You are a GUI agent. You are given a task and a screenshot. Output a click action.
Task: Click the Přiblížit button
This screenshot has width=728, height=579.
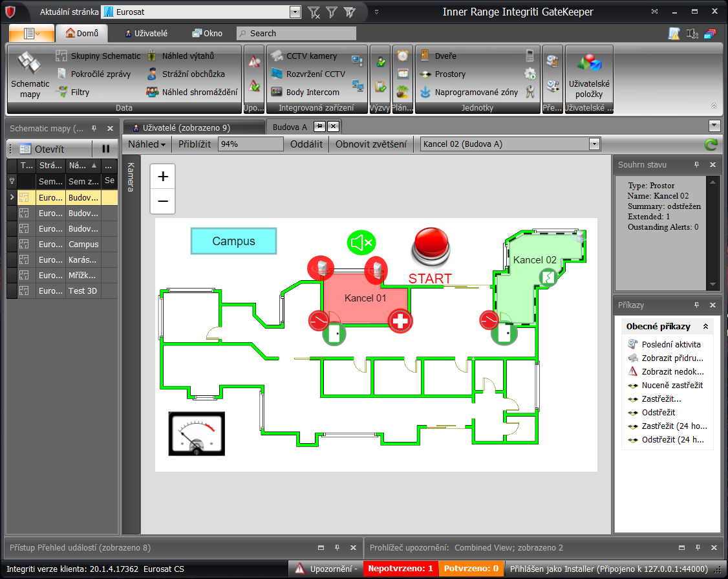(x=195, y=144)
